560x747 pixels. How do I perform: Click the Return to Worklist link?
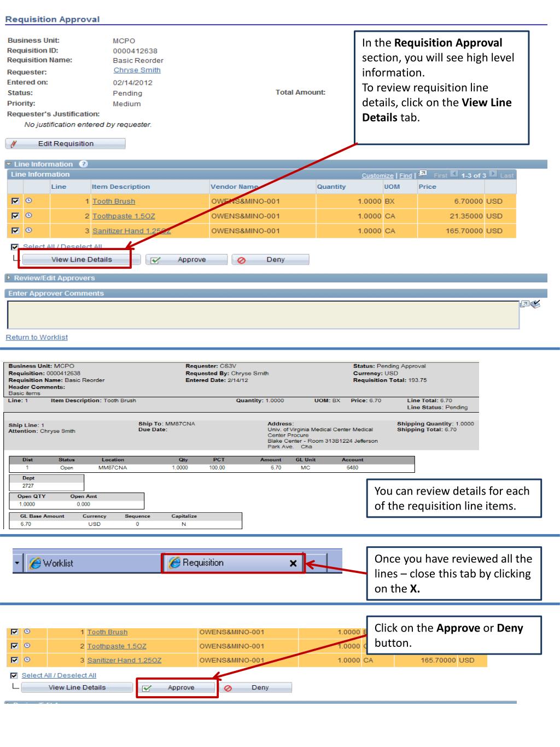(x=37, y=337)
